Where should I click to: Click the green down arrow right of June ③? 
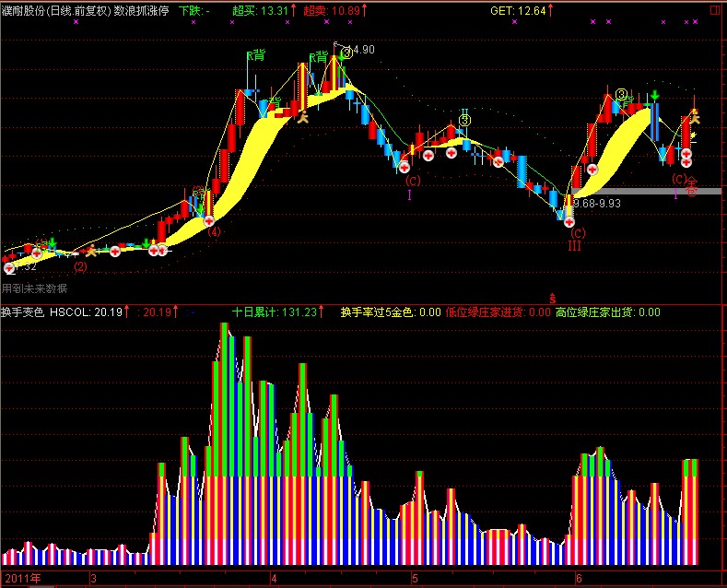(x=655, y=96)
